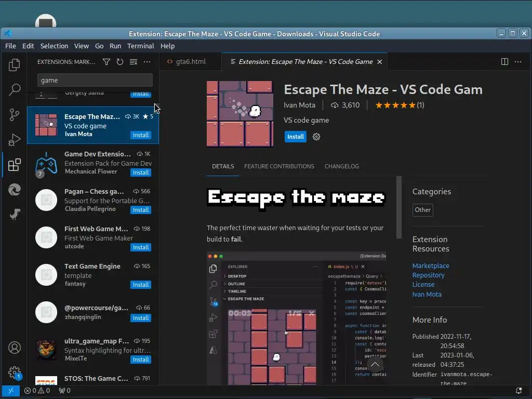Open the Terminal menu

[140, 46]
